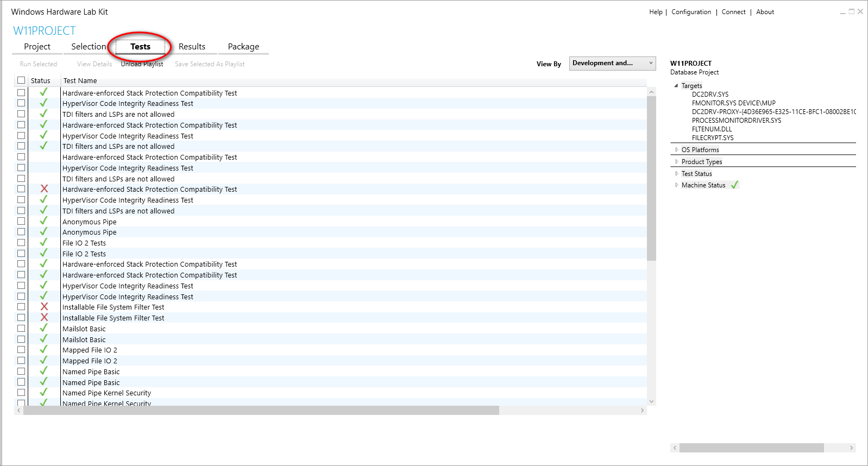Click the Run Selected button
The height and width of the screenshot is (466, 868).
39,64
